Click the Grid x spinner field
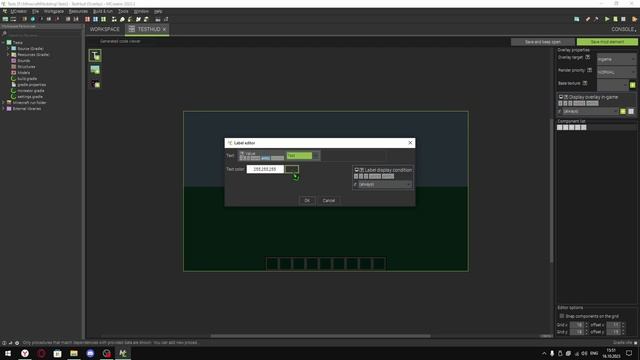Viewport: 640px width, 360px height. [x=577, y=325]
